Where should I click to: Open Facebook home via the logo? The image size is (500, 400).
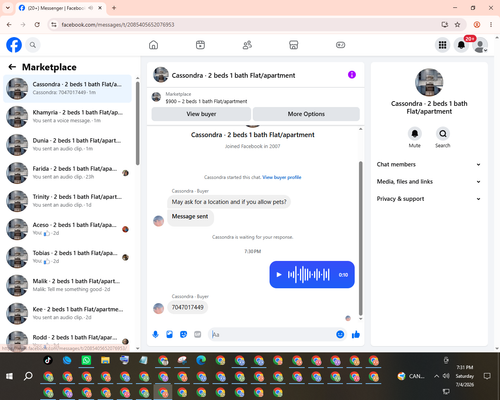pos(14,45)
